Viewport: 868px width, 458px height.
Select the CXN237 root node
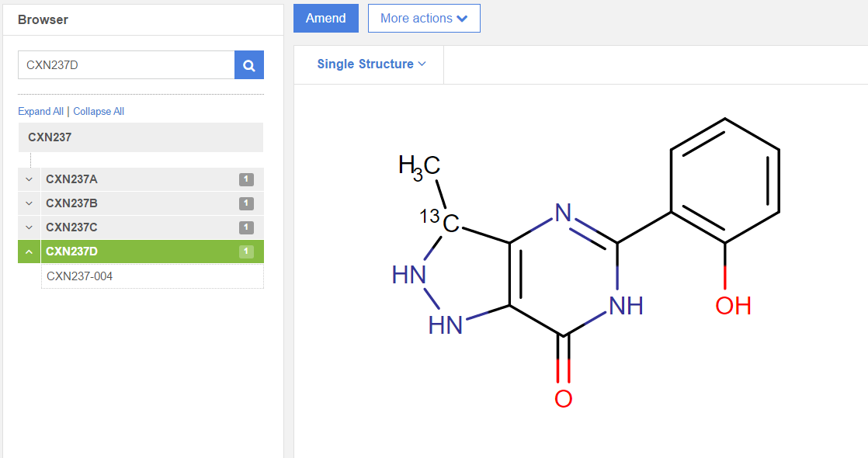[x=50, y=137]
